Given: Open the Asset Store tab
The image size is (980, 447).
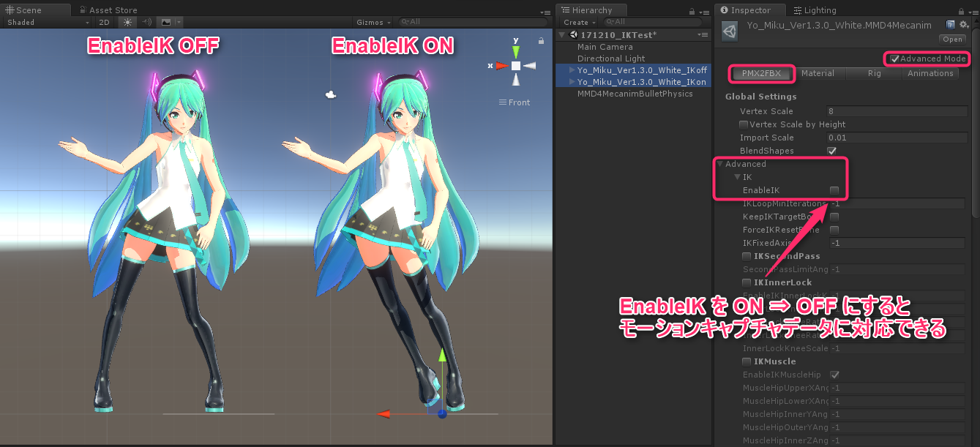Looking at the screenshot, I should [108, 10].
